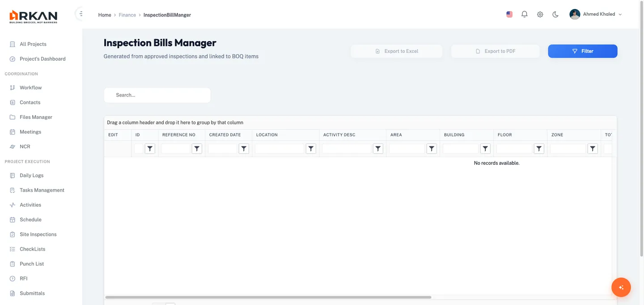Open the settings gear menu
The image size is (644, 305).
click(x=540, y=14)
